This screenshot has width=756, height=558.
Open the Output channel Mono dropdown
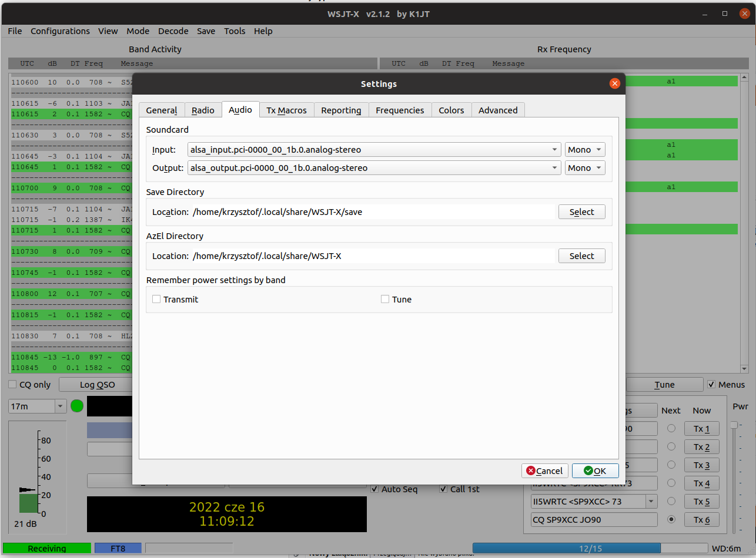584,168
